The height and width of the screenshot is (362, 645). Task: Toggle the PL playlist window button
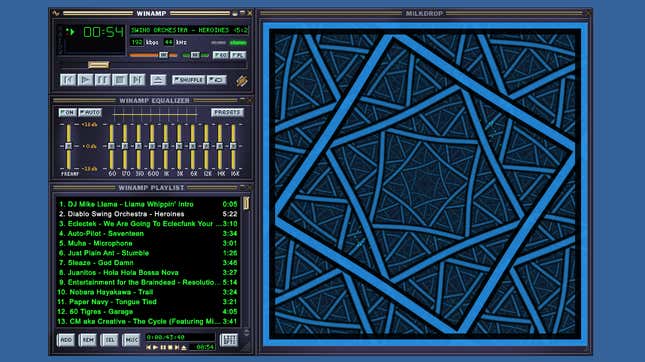(x=238, y=55)
